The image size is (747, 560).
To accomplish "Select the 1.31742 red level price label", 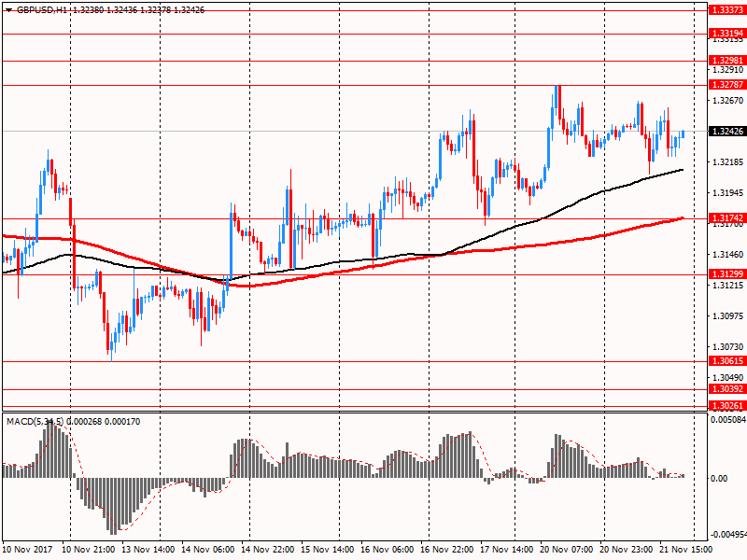I will click(x=726, y=218).
